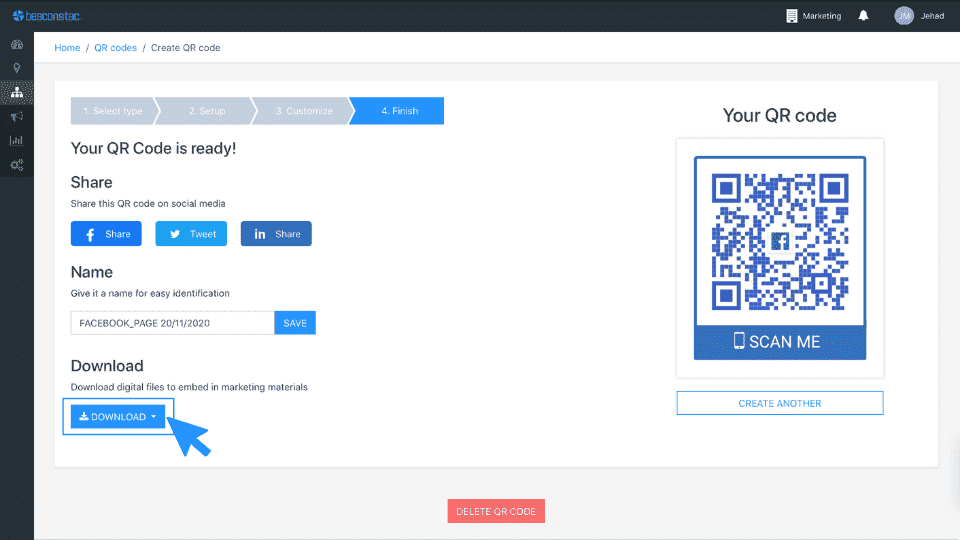Click the Marketing organization building icon
960x540 pixels.
(x=792, y=16)
